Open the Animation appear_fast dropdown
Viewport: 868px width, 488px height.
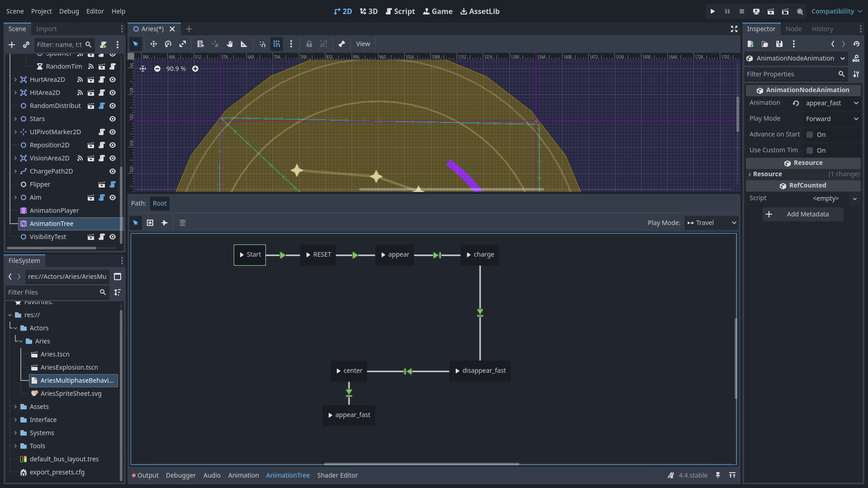[x=832, y=103]
